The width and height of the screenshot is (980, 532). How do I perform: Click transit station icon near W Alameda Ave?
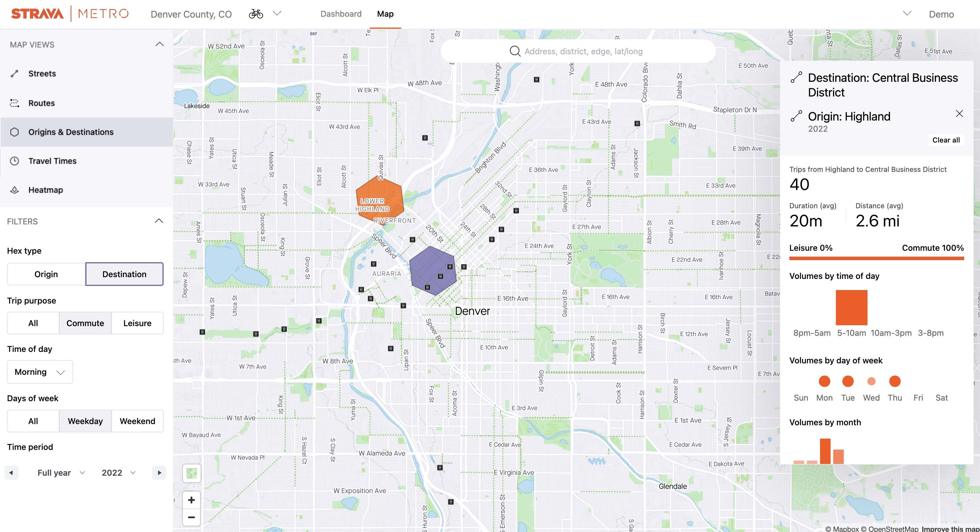point(440,467)
